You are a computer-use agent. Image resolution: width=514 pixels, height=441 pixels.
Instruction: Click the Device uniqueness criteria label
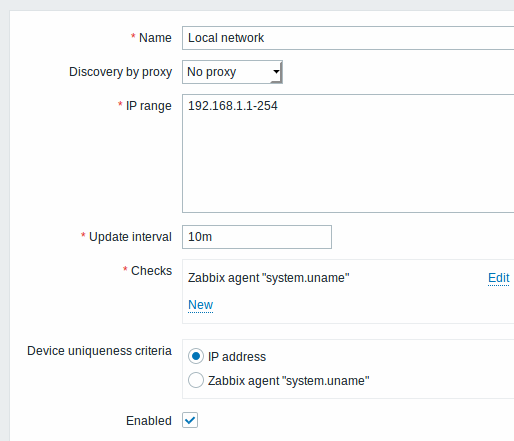pyautogui.click(x=99, y=351)
